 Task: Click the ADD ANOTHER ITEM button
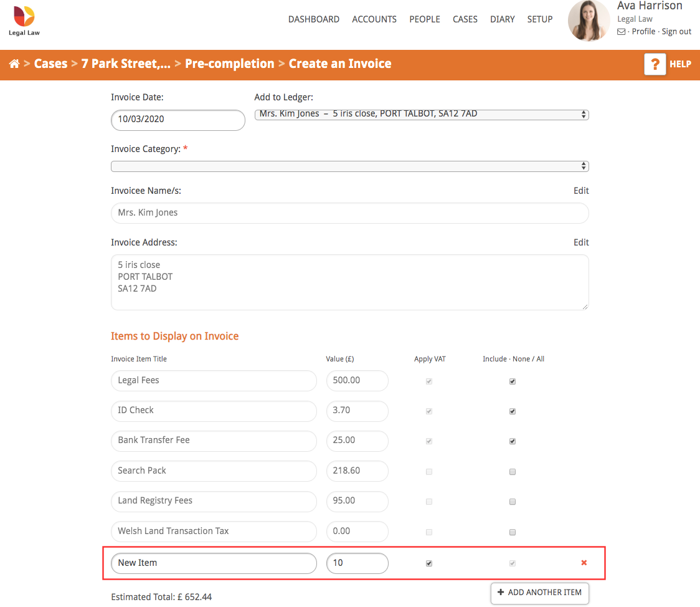point(539,593)
